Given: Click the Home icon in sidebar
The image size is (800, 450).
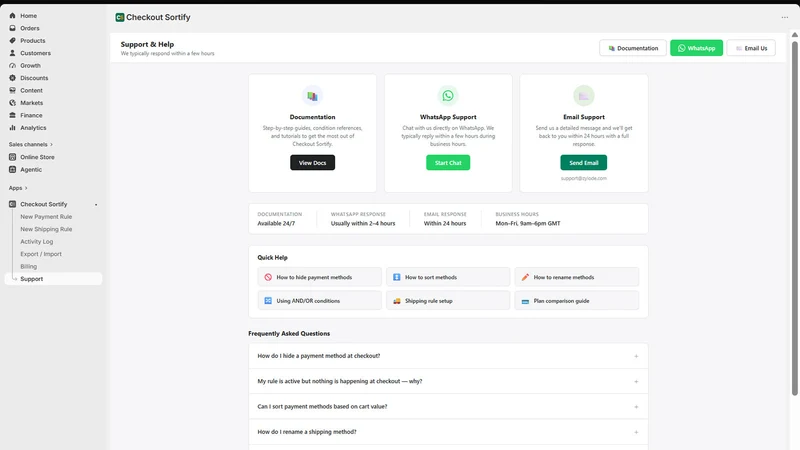Looking at the screenshot, I should [12, 16].
